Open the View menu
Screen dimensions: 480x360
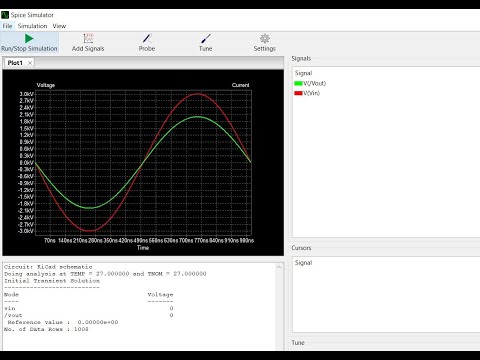[59, 26]
